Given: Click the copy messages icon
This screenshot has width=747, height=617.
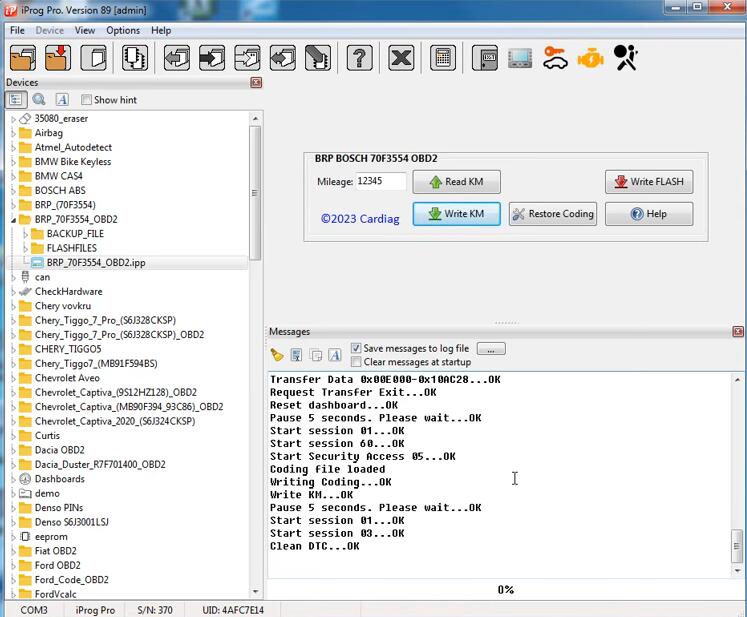Looking at the screenshot, I should (x=315, y=355).
